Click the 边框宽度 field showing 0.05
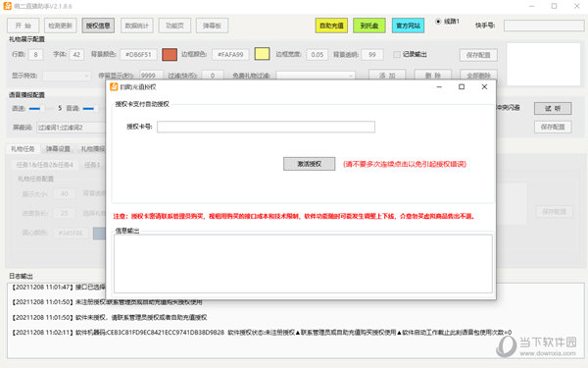This screenshot has height=368, width=588. tap(318, 54)
